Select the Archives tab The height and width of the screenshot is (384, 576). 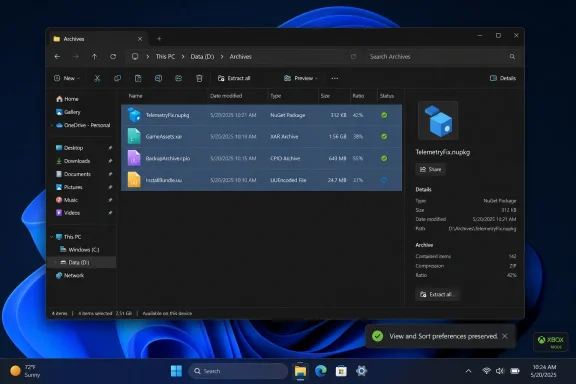98,39
